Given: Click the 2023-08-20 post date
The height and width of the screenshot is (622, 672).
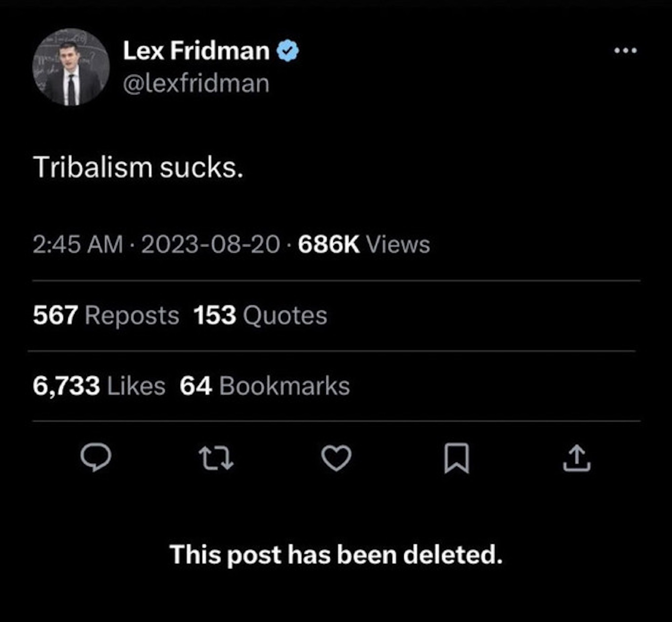Looking at the screenshot, I should [x=211, y=244].
